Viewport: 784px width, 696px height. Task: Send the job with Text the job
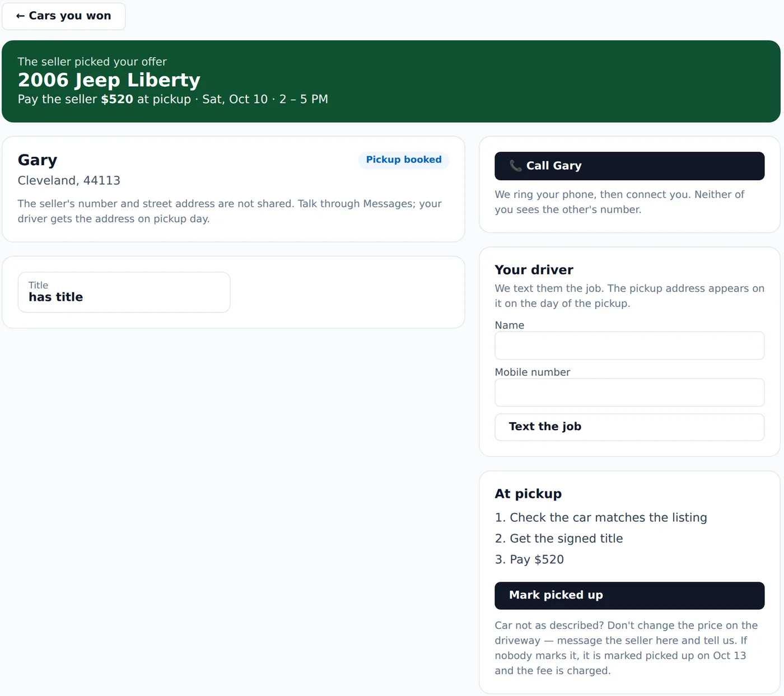pyautogui.click(x=629, y=427)
